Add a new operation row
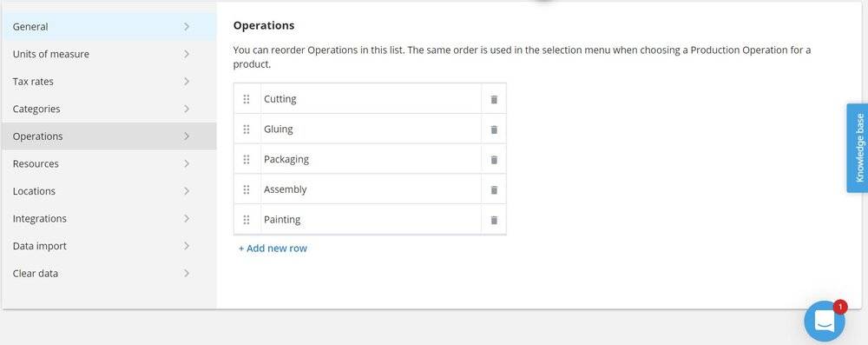 point(273,249)
